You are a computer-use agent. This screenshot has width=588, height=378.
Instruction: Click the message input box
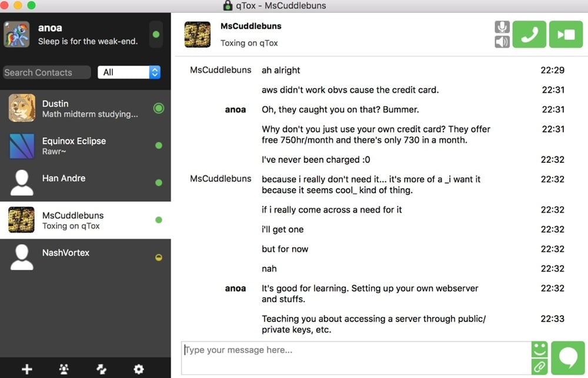[356, 358]
